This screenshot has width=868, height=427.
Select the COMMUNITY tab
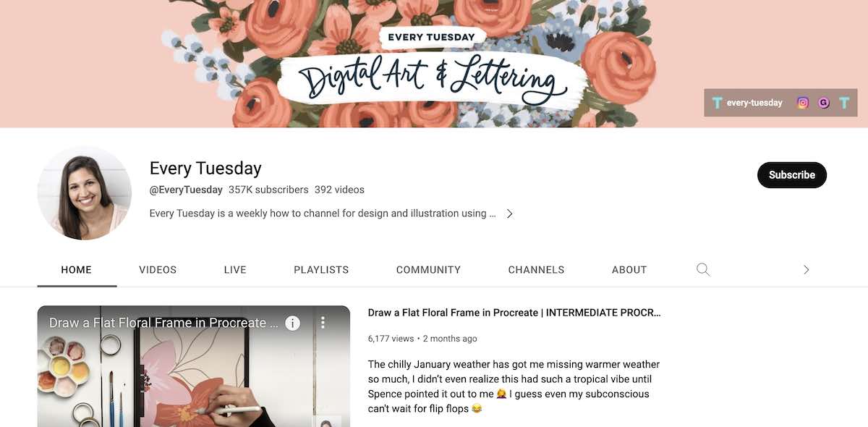tap(428, 270)
